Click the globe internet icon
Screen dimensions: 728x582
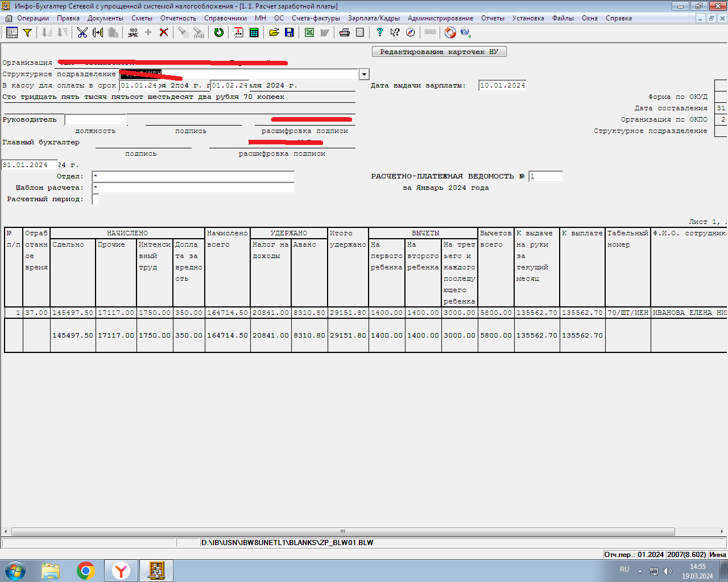(466, 32)
